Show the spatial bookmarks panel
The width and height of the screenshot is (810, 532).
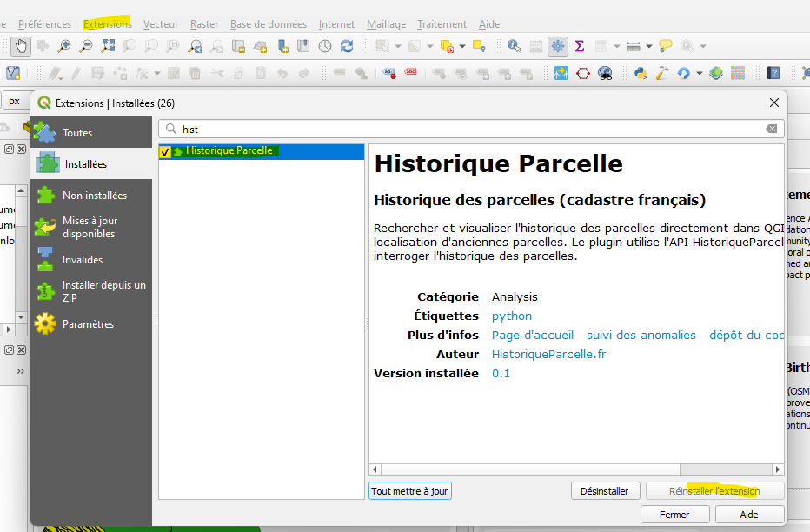point(303,46)
